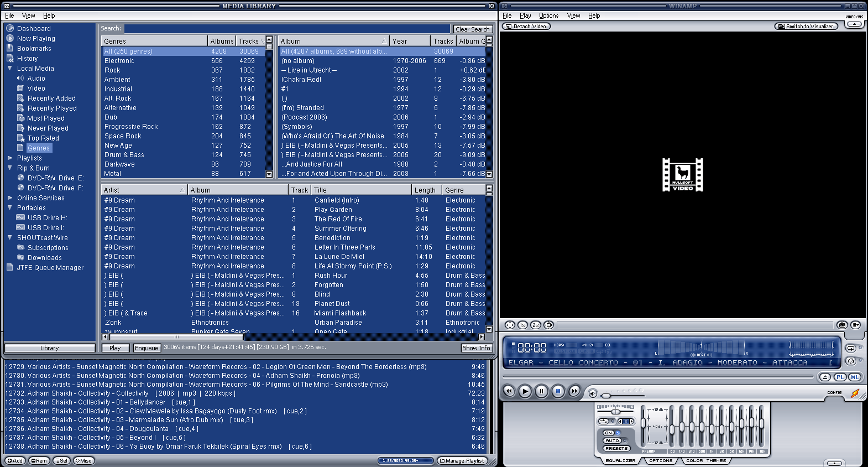Click the eject/open file button in Winamp
Image resolution: width=868 pixels, height=467 pixels.
click(x=825, y=377)
